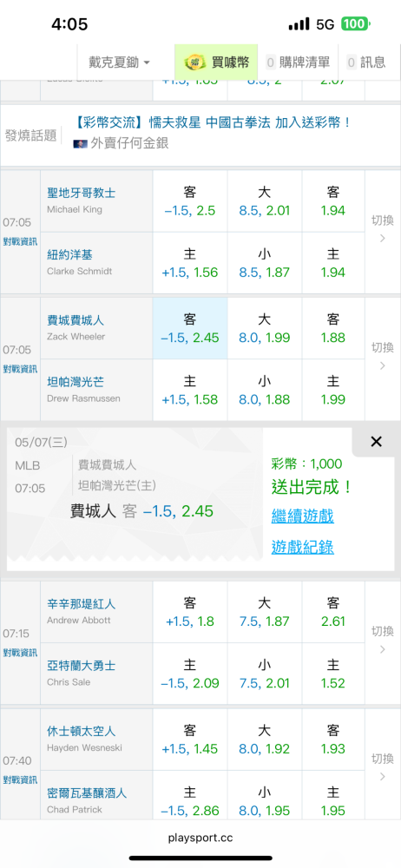Open the 遊戲紀錄 link
Image resolution: width=401 pixels, height=868 pixels.
(302, 547)
